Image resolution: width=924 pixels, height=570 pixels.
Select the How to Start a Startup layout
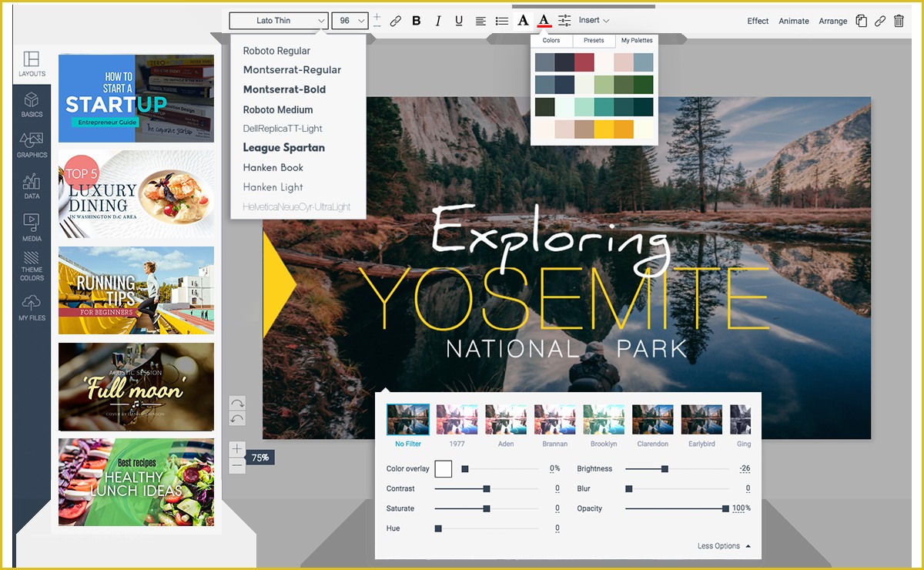pyautogui.click(x=136, y=99)
